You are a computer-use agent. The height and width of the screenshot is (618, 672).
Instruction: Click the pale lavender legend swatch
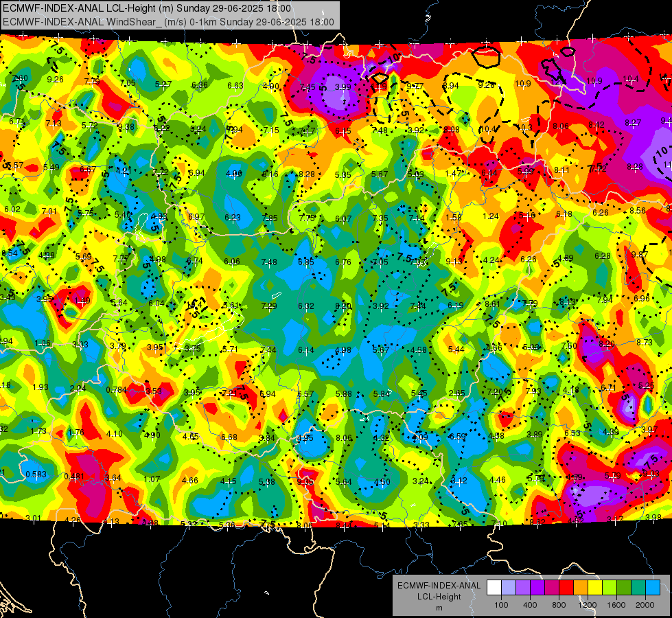click(509, 588)
